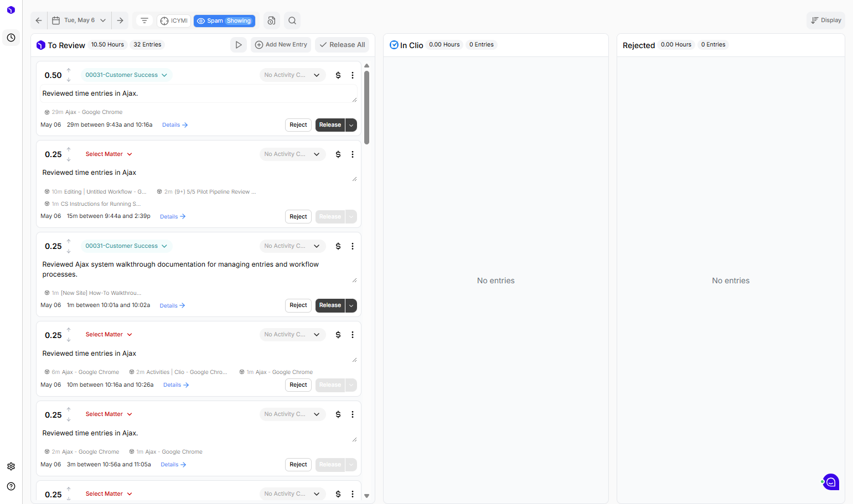Reject the 0.50 Customer Success entry
Screen dimensions: 853x504
[x=298, y=125]
